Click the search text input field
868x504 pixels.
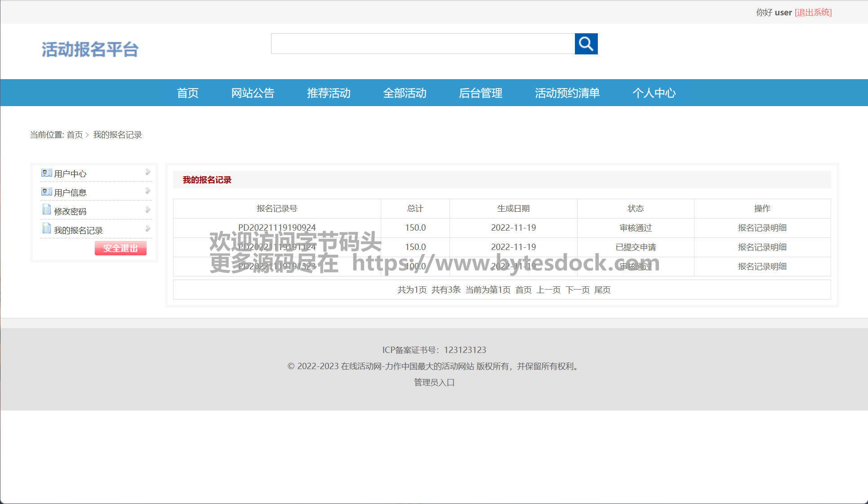423,44
